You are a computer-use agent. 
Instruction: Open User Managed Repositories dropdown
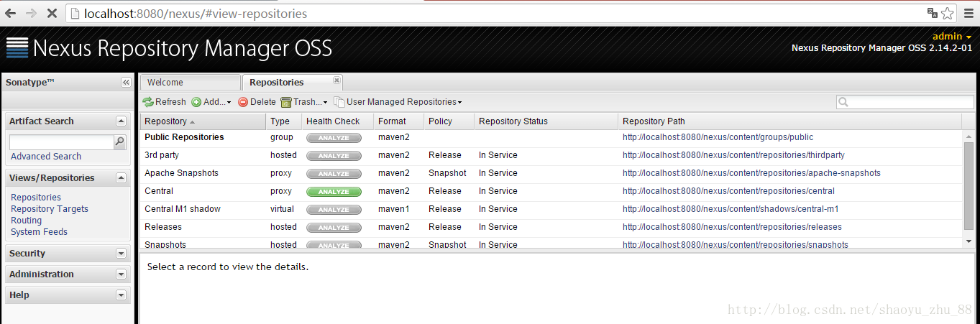[x=398, y=102]
